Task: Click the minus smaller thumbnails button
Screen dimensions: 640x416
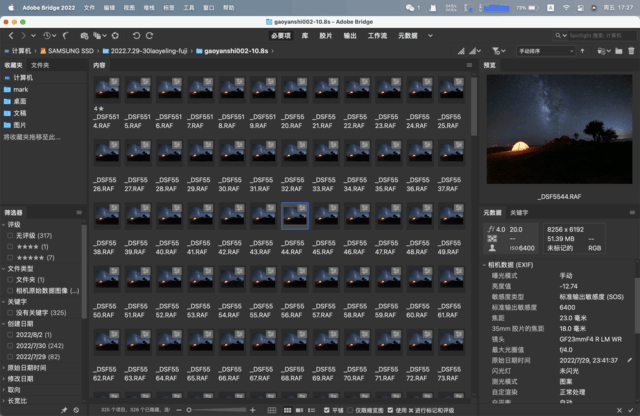Action: 179,410
